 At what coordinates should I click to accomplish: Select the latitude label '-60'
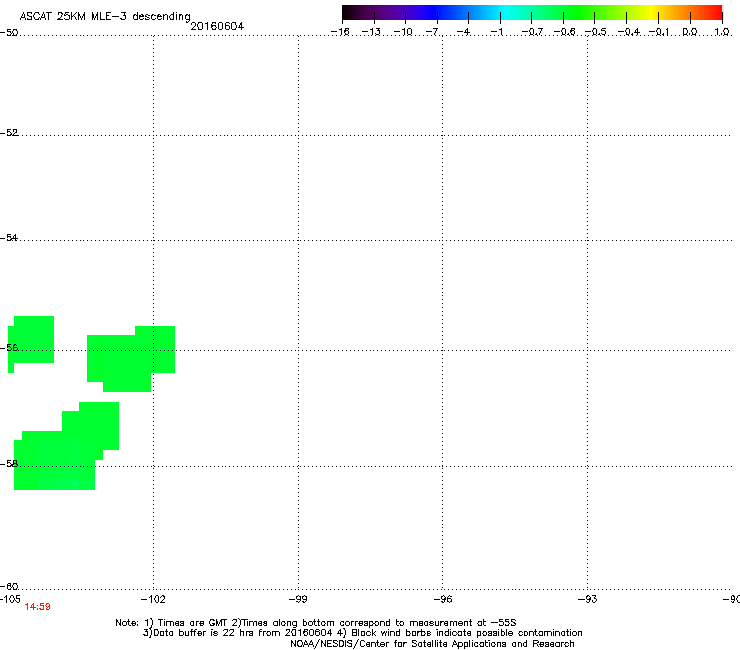tap(9, 586)
